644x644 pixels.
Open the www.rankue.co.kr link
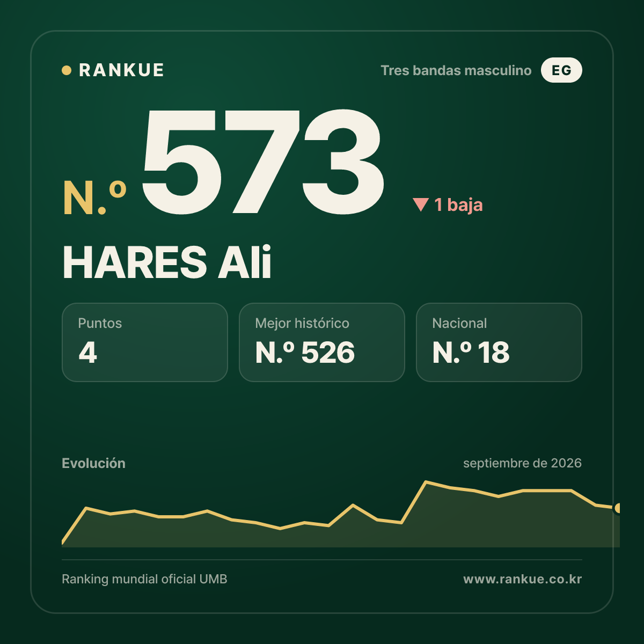coord(523,579)
